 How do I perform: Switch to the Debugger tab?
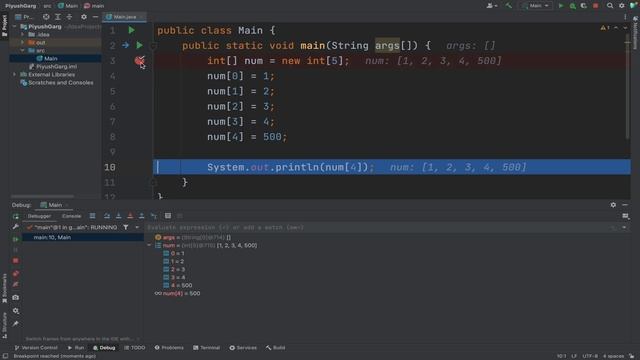(39, 216)
